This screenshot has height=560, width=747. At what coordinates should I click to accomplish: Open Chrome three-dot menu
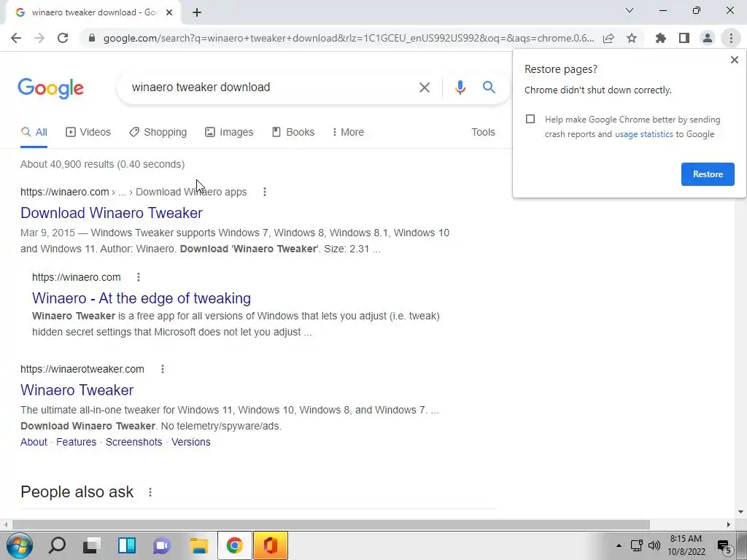731,38
